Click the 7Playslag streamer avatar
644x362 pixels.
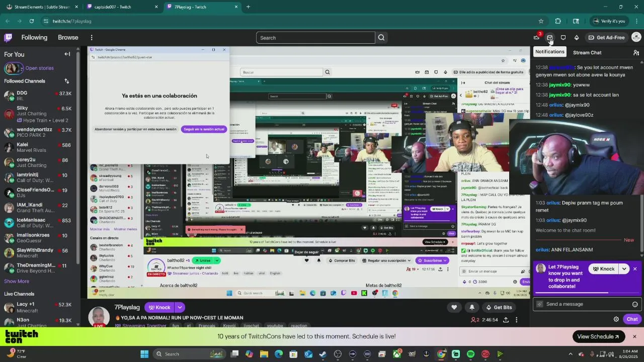pyautogui.click(x=99, y=317)
